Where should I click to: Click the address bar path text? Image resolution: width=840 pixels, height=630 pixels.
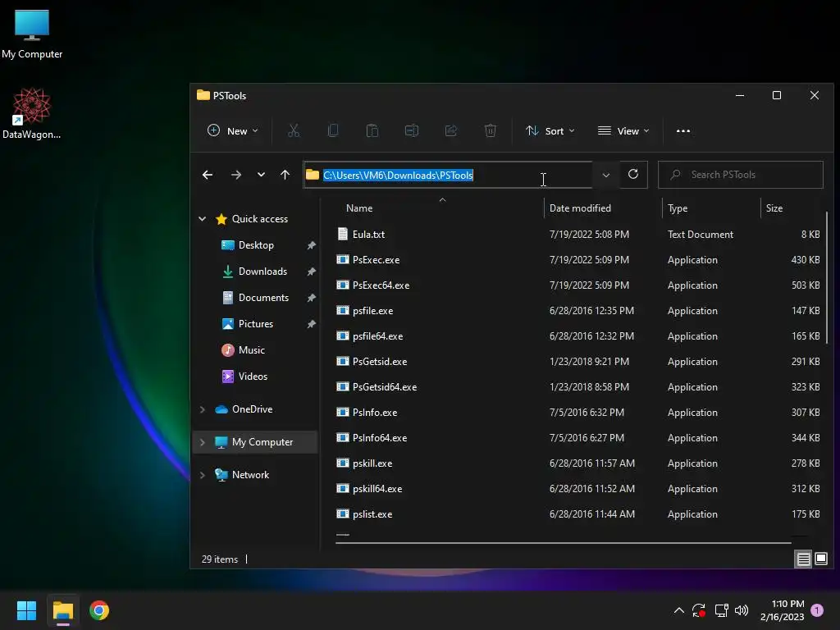(x=398, y=176)
